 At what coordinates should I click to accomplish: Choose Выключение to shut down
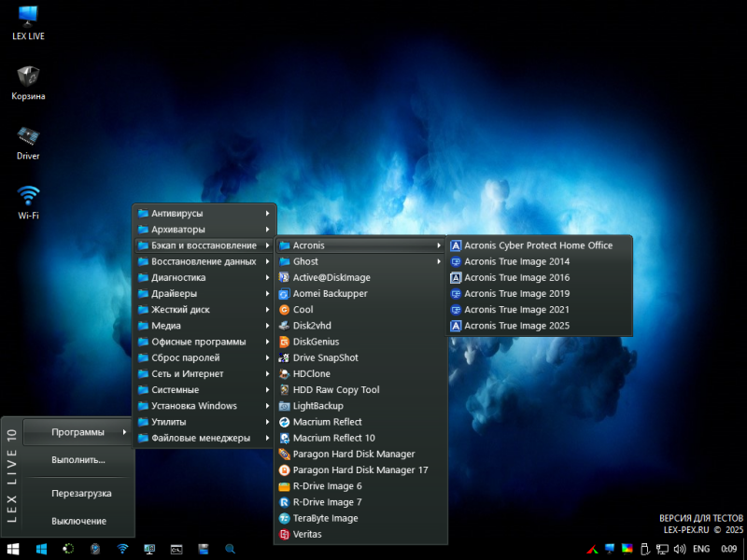(x=78, y=521)
